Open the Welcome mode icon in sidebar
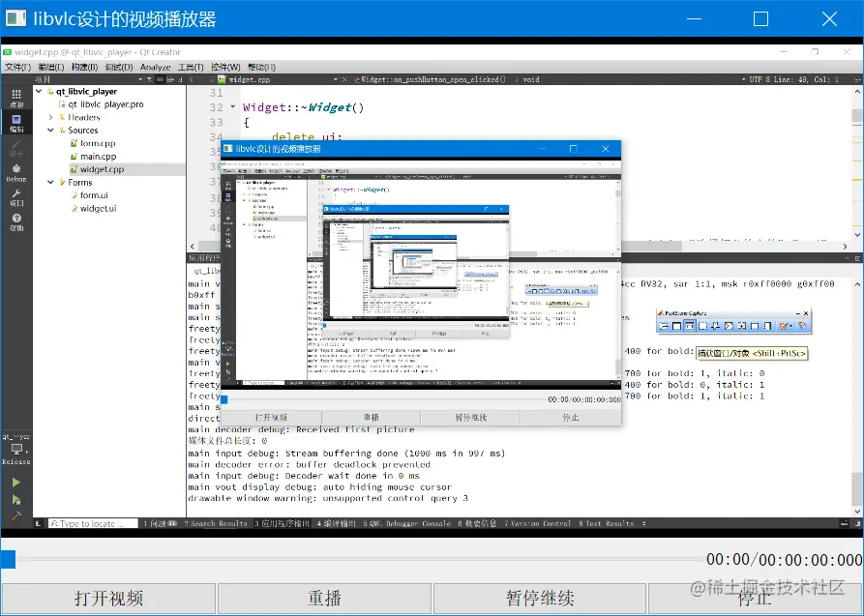864x616 pixels. (x=16, y=98)
